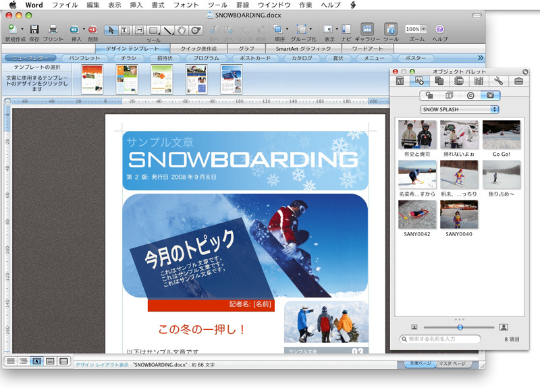Select the チラシ template category
540x392 pixels.
129,58
